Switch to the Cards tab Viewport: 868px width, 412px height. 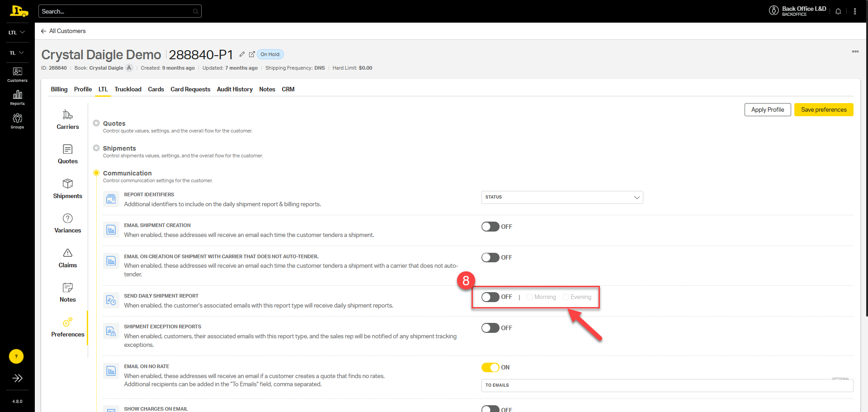(x=156, y=89)
